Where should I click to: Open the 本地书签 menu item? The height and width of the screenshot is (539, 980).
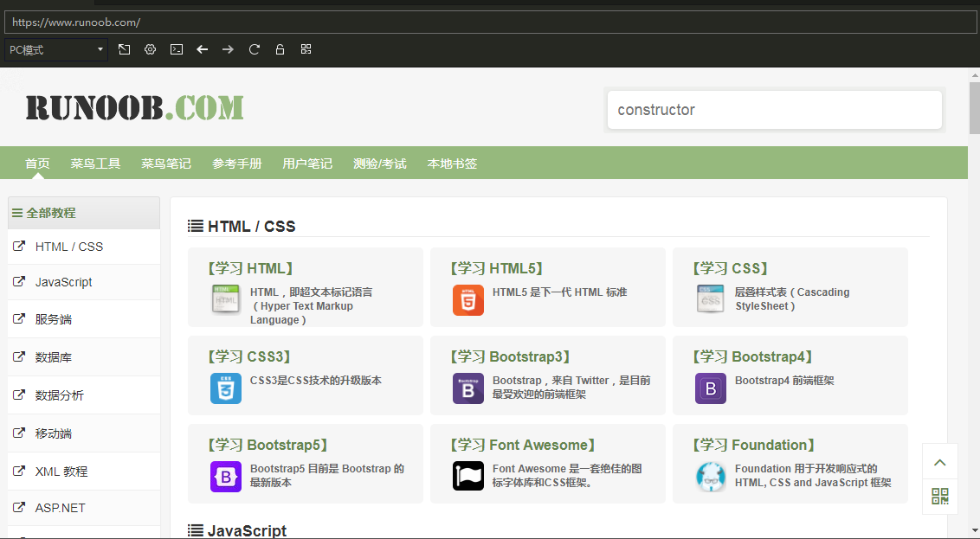coord(453,164)
